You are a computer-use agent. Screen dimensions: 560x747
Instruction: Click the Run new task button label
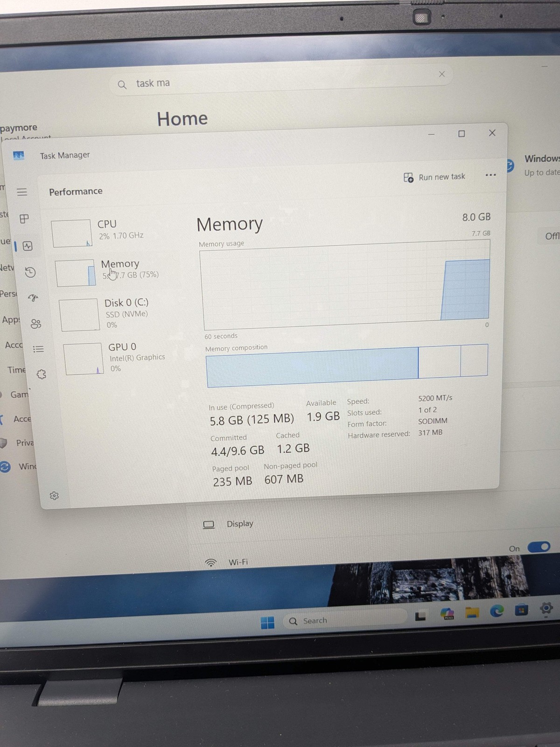click(442, 177)
